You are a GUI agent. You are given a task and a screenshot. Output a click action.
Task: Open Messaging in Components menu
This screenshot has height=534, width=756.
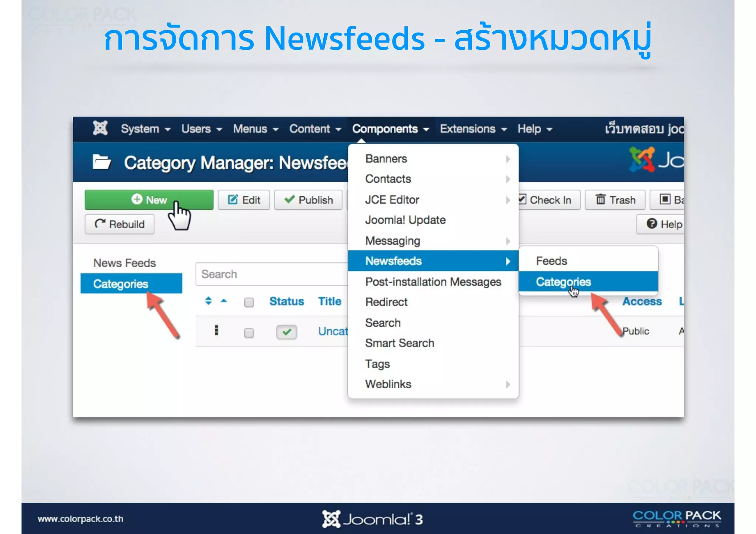(x=433, y=241)
